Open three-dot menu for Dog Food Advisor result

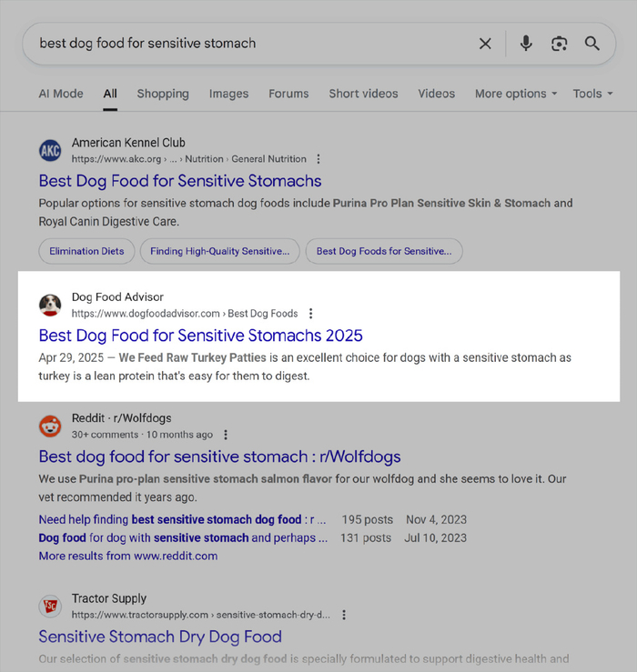tap(310, 314)
